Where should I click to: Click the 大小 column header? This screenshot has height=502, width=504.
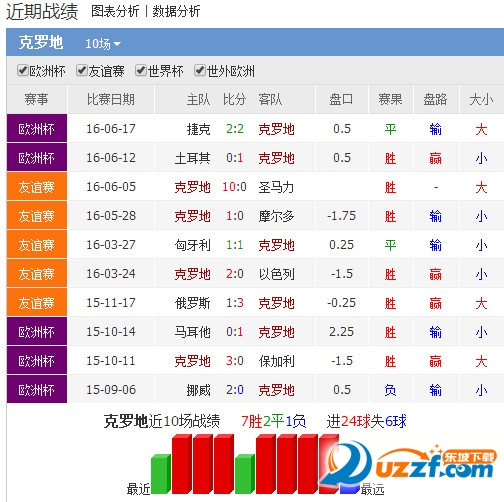pyautogui.click(x=481, y=99)
